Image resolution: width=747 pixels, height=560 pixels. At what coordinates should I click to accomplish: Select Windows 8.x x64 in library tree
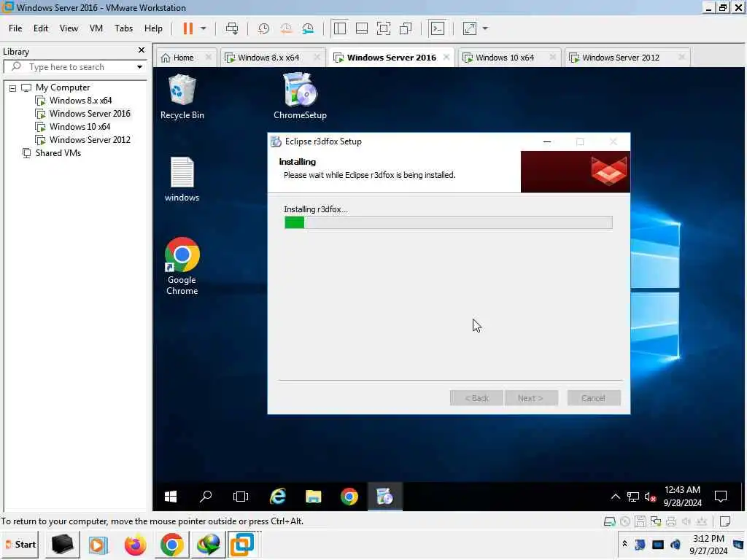click(80, 101)
